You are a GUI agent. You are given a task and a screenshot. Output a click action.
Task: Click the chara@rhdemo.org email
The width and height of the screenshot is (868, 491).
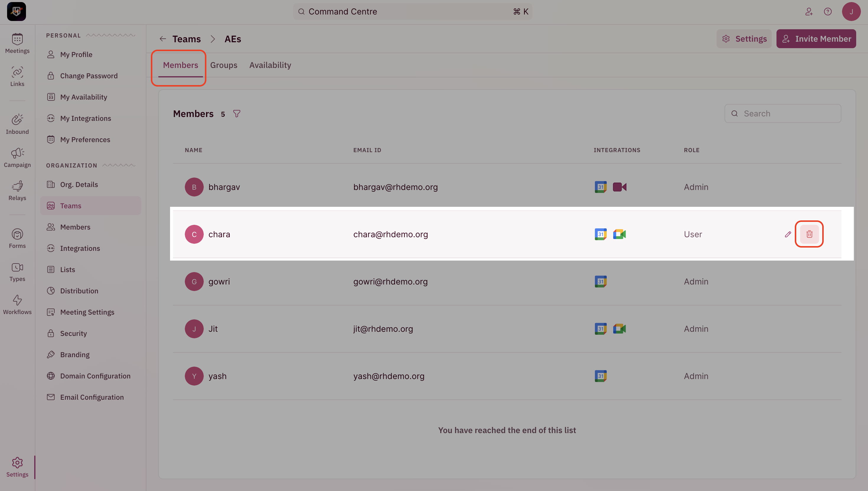click(x=391, y=234)
